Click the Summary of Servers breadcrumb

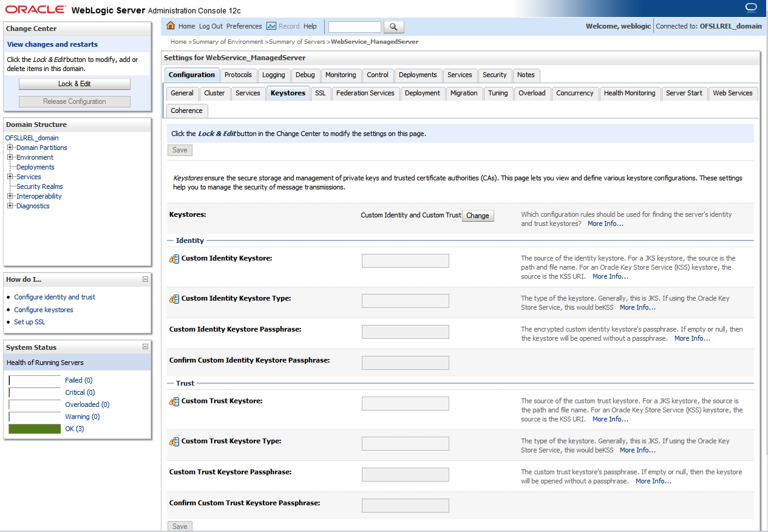[x=297, y=42]
